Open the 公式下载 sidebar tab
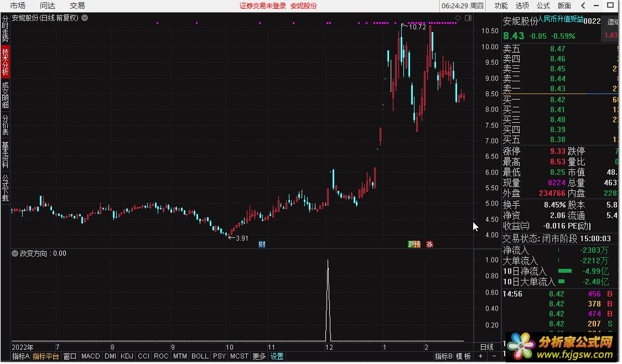 pos(5,188)
